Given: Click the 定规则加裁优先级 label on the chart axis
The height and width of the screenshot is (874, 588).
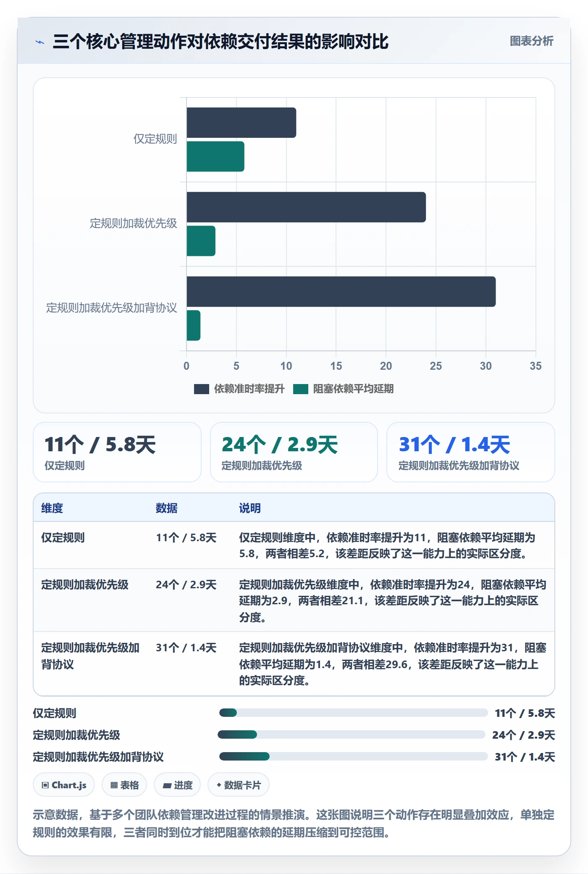Looking at the screenshot, I should (133, 224).
